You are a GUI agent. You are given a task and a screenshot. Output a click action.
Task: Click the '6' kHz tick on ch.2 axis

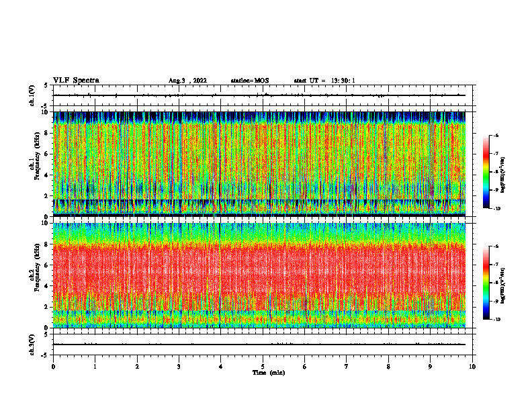tap(47, 265)
